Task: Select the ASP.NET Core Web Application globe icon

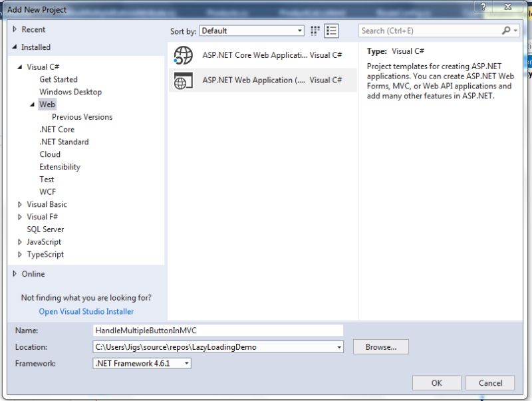Action: pyautogui.click(x=184, y=55)
